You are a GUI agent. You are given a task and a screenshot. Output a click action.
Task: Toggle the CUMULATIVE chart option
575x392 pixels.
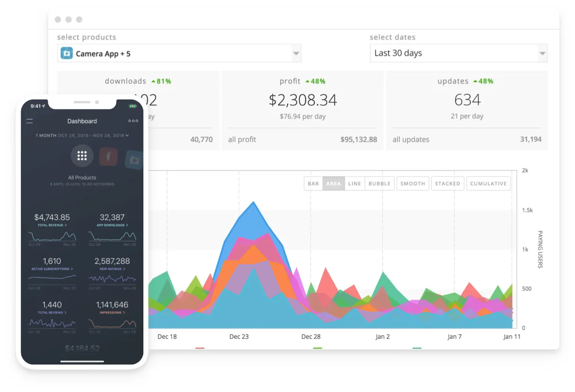tap(488, 184)
